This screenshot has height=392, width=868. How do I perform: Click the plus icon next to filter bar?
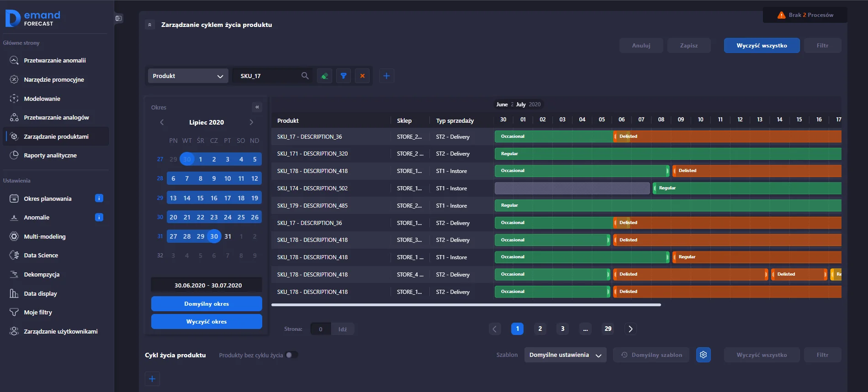[x=386, y=76]
